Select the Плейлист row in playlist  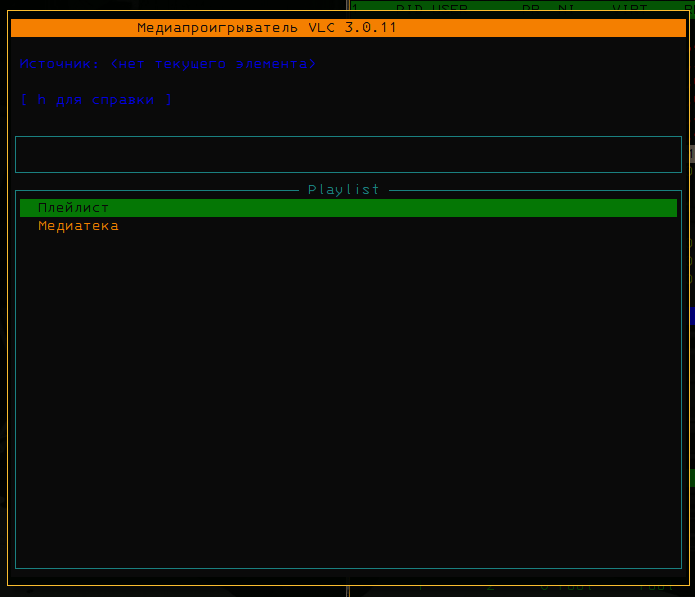[x=348, y=208]
